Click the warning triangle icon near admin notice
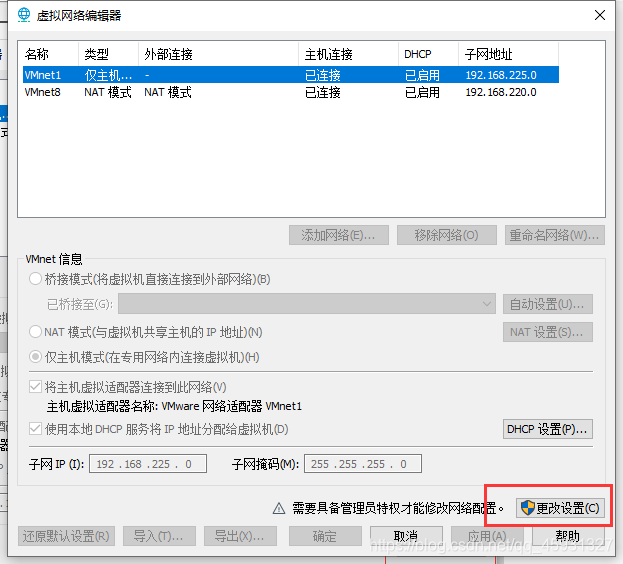The height and width of the screenshot is (564, 623). tap(279, 508)
